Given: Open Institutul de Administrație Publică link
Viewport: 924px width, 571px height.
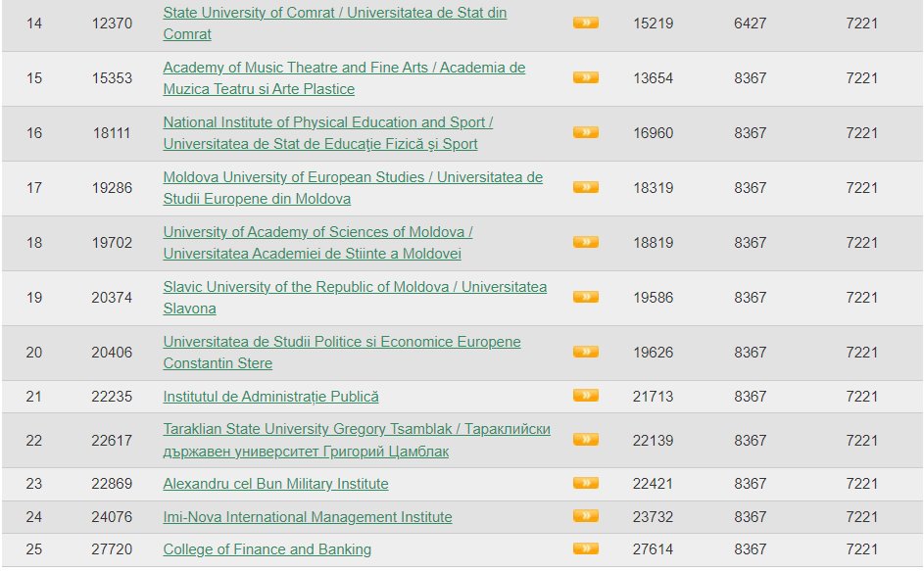Looking at the screenshot, I should 270,397.
